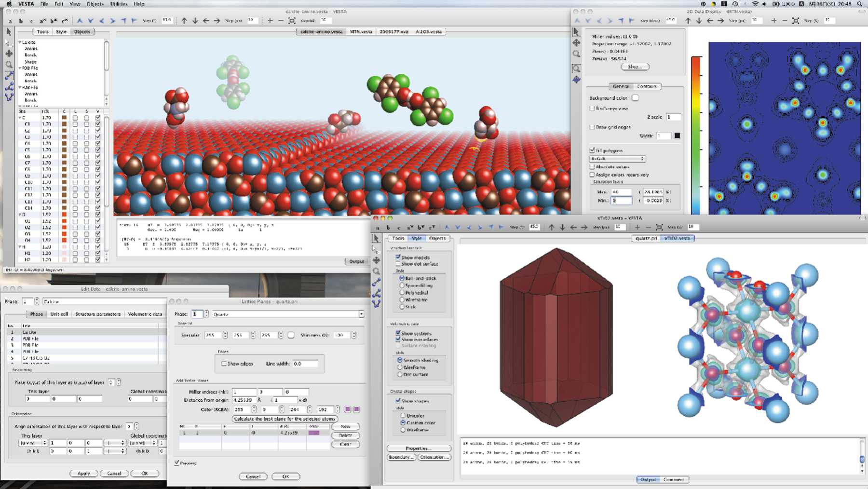This screenshot has height=489, width=868.
Task: Translate up with black up arrow in calcite toolbar
Action: pyautogui.click(x=184, y=21)
